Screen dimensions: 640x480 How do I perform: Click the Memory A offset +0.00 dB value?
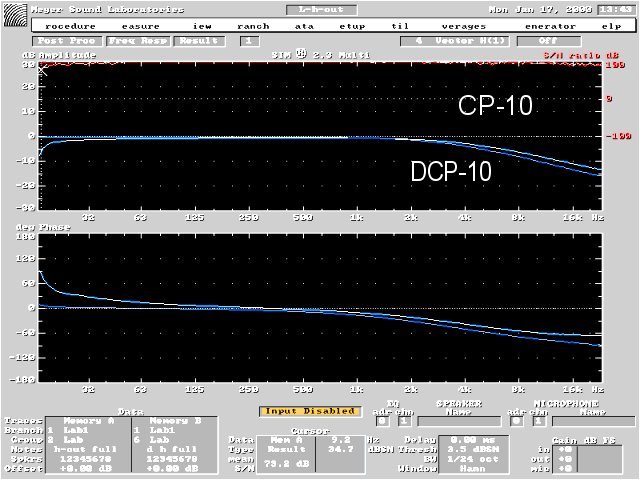[86, 469]
